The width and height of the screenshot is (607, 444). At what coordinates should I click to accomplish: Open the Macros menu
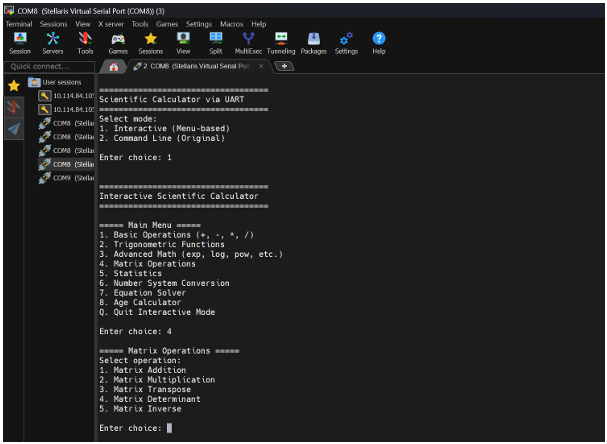pyautogui.click(x=232, y=23)
